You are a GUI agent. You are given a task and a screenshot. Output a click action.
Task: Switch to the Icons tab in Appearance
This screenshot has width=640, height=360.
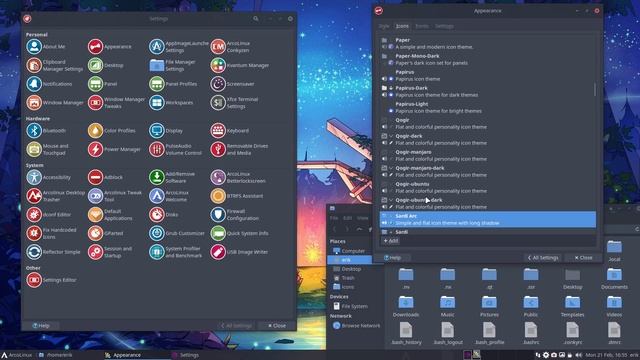click(402, 26)
